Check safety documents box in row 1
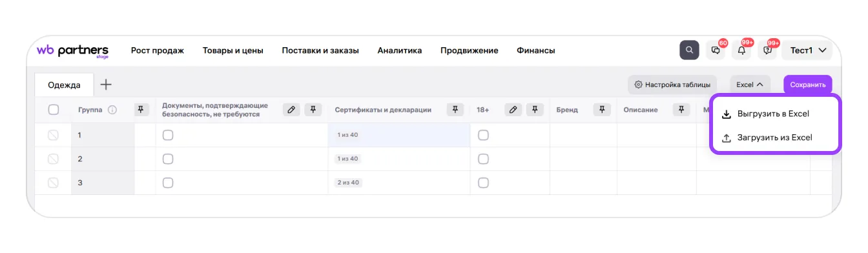The width and height of the screenshot is (868, 253). 168,135
